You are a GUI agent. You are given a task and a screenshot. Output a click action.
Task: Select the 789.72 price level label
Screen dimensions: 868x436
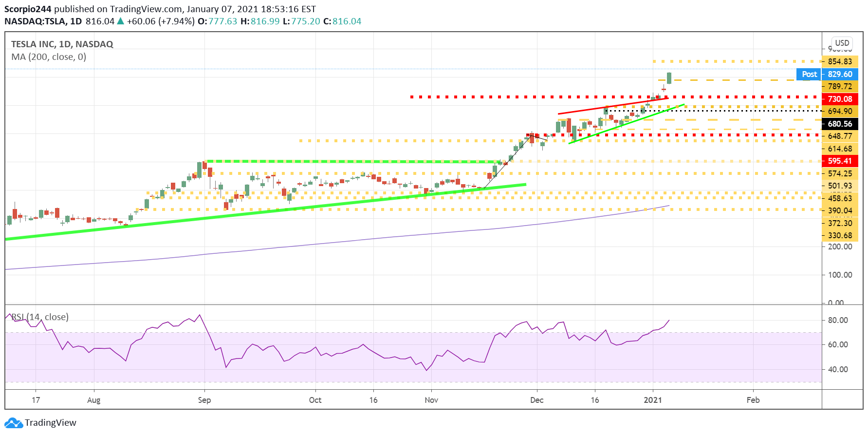[x=840, y=86]
